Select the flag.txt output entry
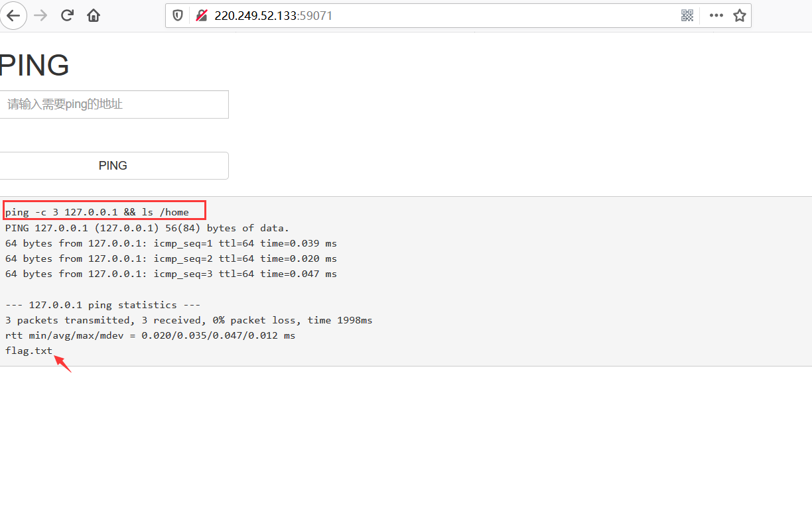Viewport: 812px width, 511px height. [x=29, y=351]
